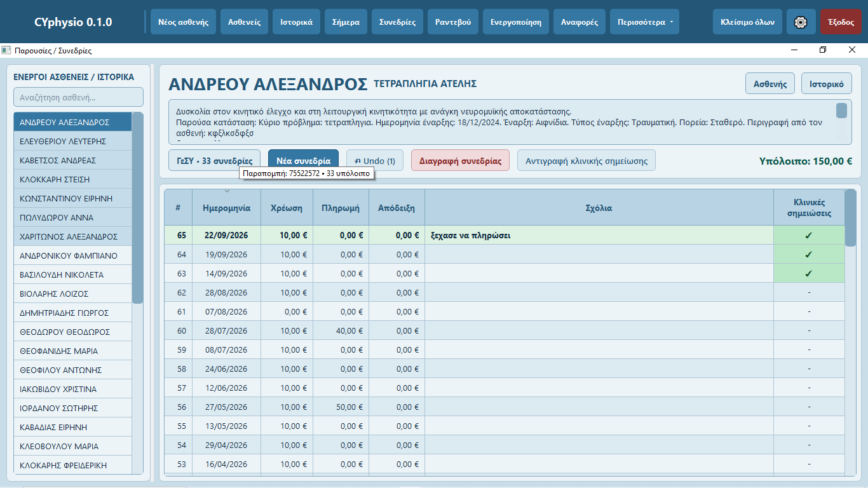Open the Ραντεβού section

[453, 22]
